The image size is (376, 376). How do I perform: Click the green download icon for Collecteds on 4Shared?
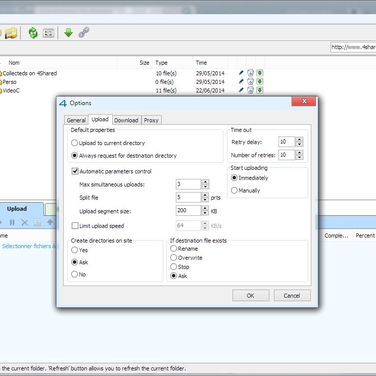pos(260,73)
